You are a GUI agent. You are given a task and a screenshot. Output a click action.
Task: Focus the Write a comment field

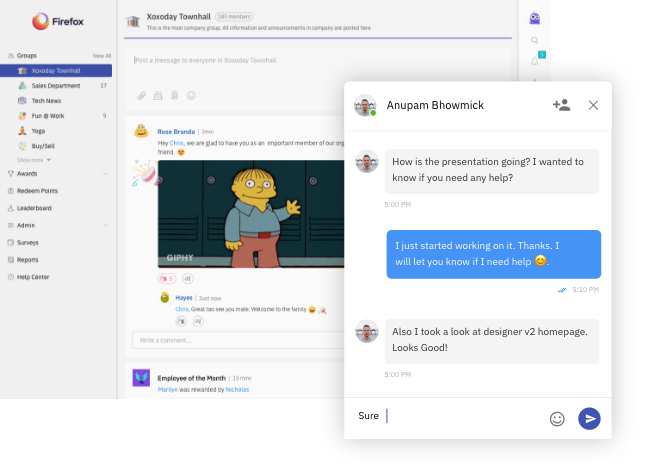(238, 340)
